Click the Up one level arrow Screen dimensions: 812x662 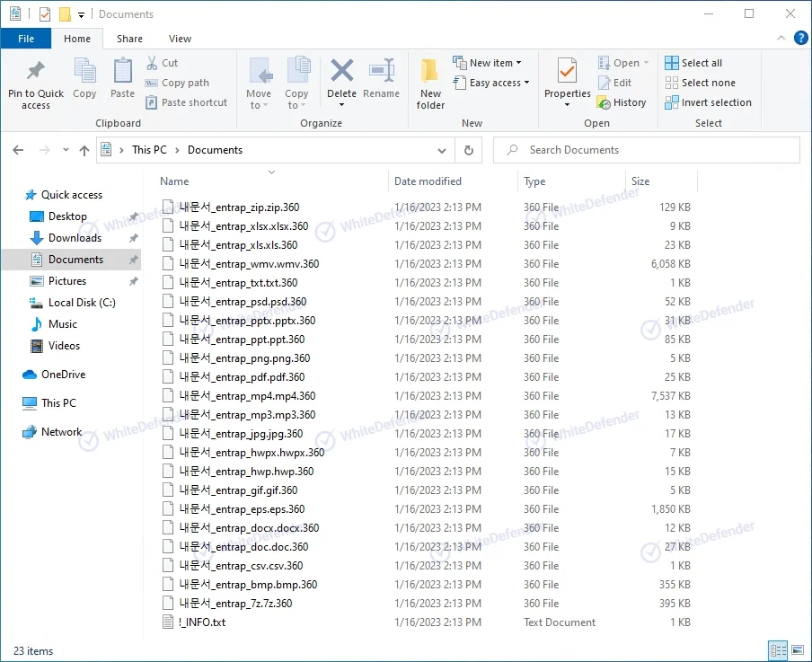pos(84,150)
